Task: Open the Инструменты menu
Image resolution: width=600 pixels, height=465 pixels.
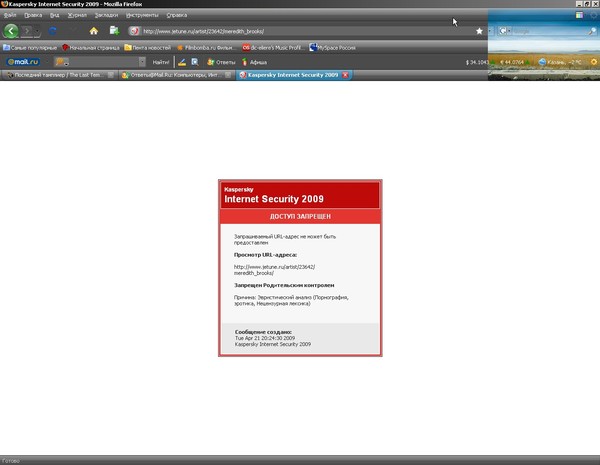Action: [x=142, y=15]
